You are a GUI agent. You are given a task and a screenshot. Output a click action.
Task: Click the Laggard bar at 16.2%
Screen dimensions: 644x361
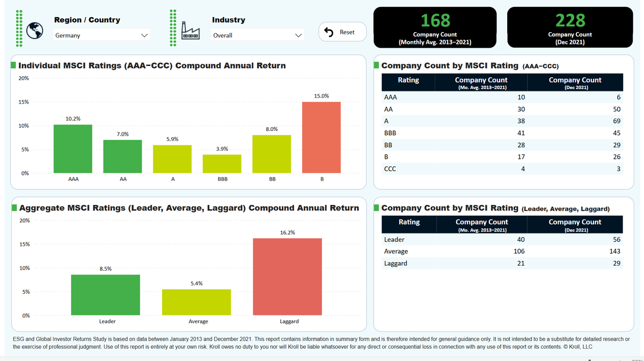pyautogui.click(x=288, y=277)
